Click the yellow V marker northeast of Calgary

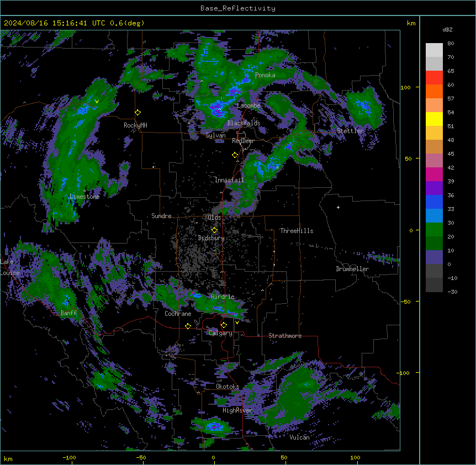(x=237, y=323)
